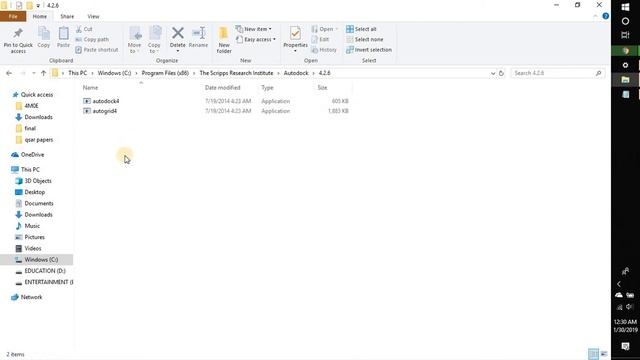Viewport: 640px width, 360px height.
Task: Click the Edit command in ribbon
Action: tap(320, 40)
